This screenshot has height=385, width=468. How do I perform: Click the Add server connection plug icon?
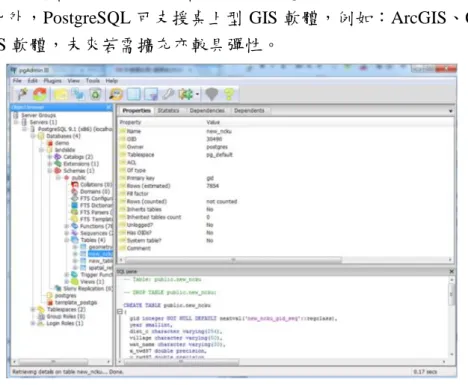point(22,94)
